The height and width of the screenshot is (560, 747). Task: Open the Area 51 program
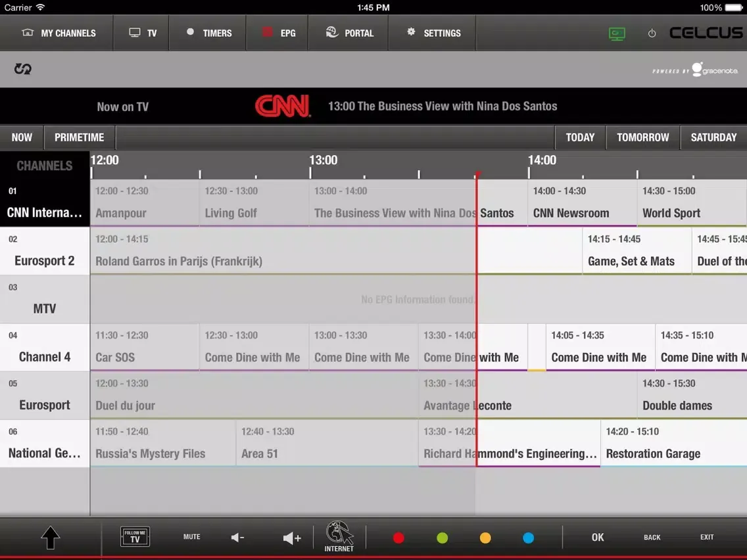tap(327, 443)
